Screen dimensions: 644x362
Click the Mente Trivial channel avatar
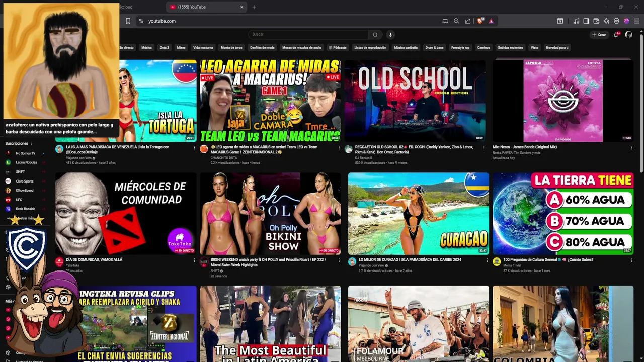click(x=497, y=262)
